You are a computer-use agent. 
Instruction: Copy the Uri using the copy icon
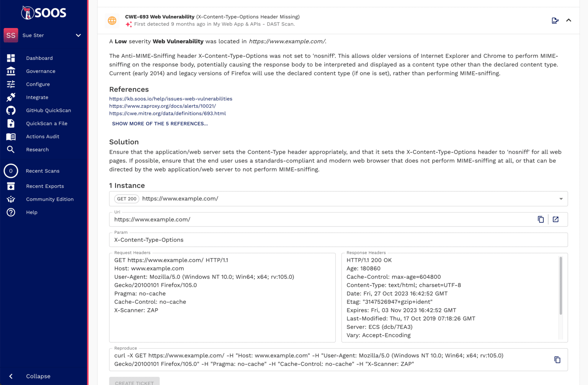coord(541,219)
